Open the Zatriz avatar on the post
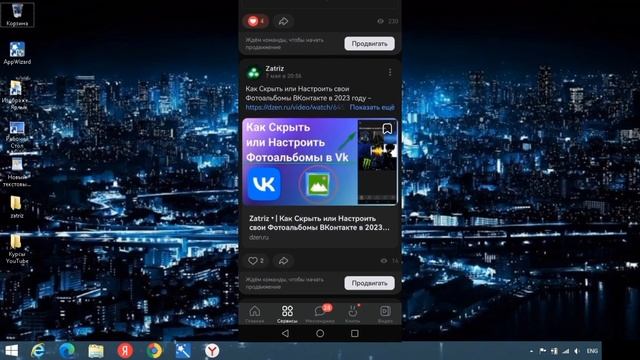Viewport: 640px width, 360px height. (x=253, y=72)
